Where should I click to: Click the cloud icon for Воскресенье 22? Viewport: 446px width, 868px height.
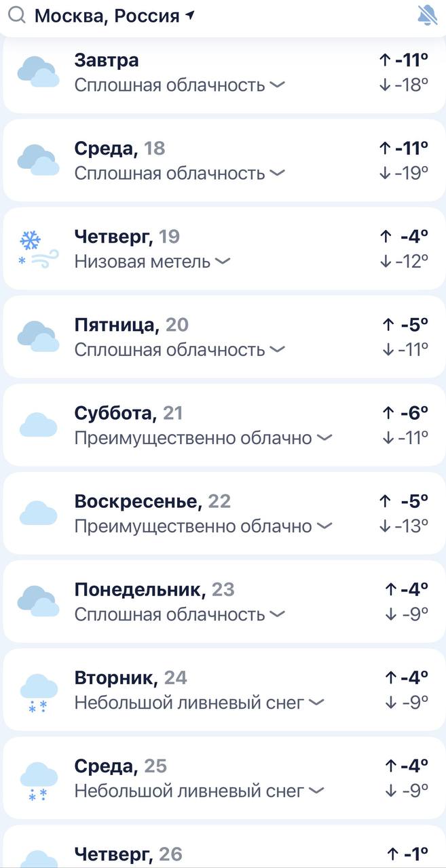(x=38, y=513)
